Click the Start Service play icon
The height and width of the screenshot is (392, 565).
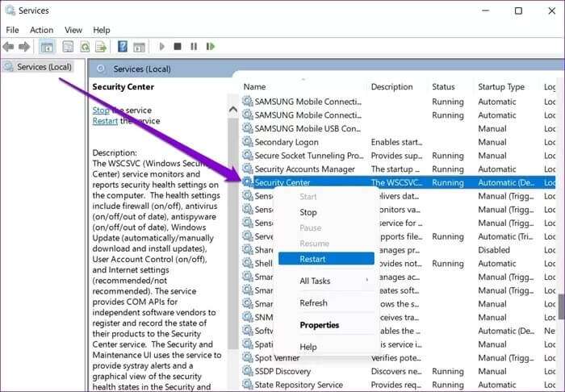(x=161, y=47)
